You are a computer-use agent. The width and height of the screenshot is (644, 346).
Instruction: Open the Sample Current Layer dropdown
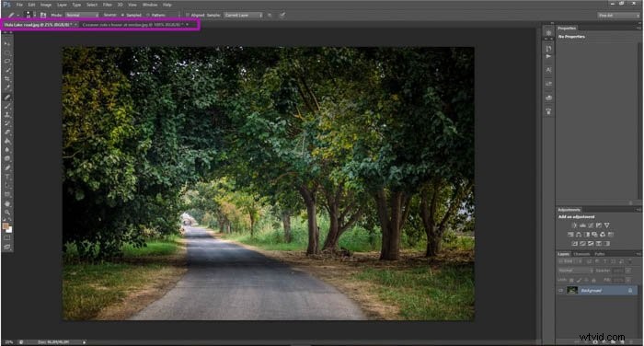(243, 15)
